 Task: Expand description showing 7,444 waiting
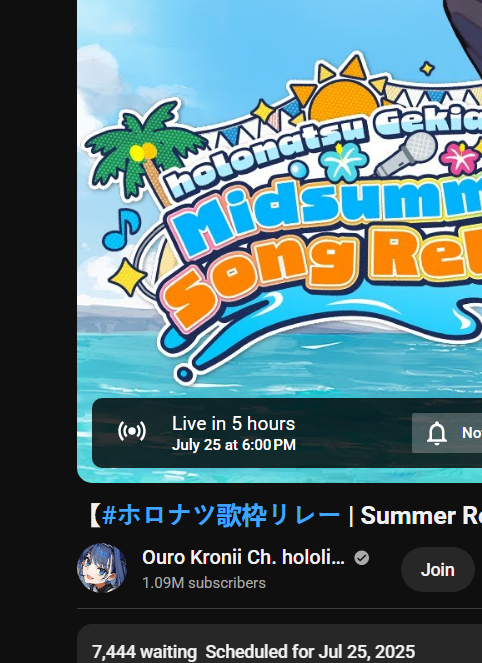click(x=279, y=644)
